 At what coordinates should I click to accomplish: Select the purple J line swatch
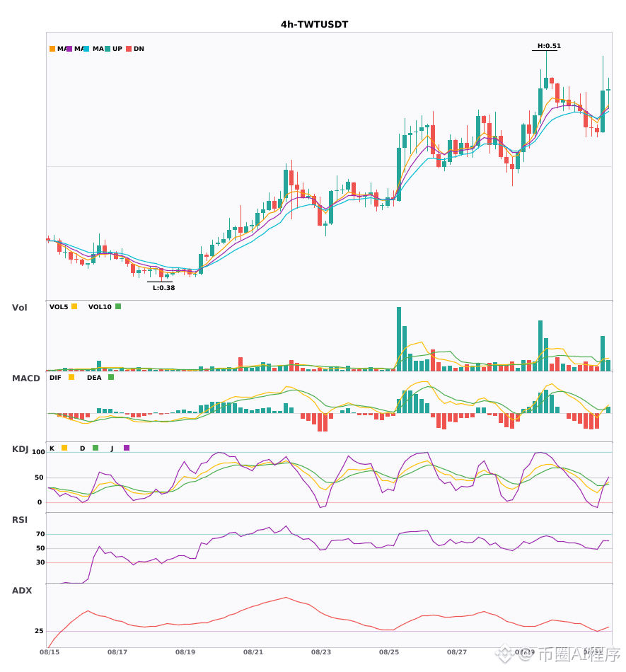127,448
